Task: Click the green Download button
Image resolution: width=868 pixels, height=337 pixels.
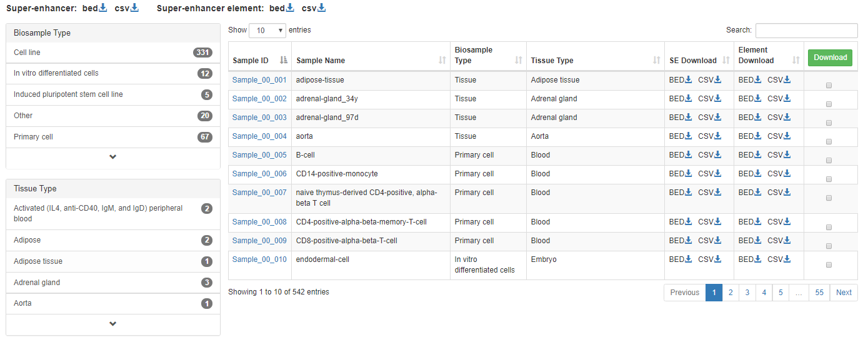Action: pyautogui.click(x=830, y=58)
